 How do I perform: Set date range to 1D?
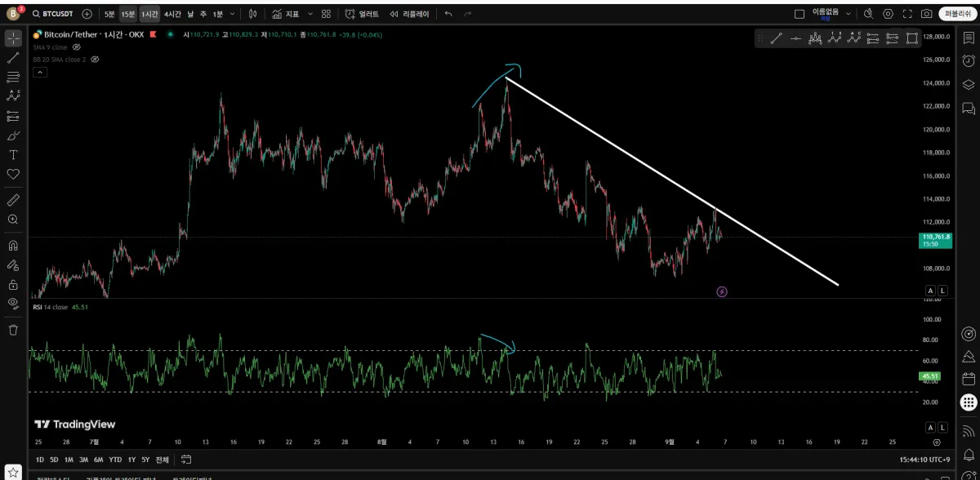40,460
